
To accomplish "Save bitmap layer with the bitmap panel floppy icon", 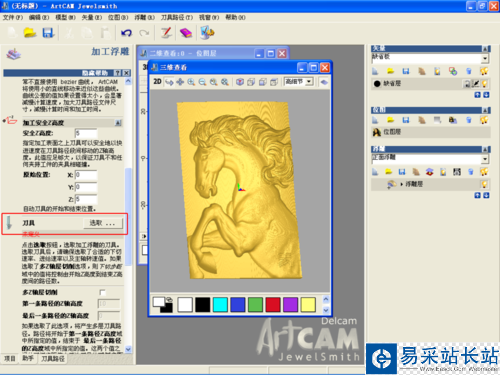I will [406, 120].
